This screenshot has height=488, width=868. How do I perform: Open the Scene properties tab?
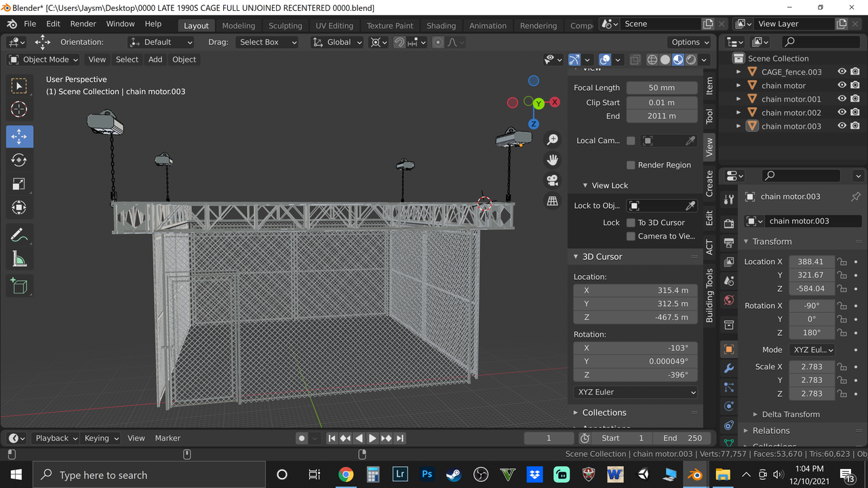[x=729, y=281]
